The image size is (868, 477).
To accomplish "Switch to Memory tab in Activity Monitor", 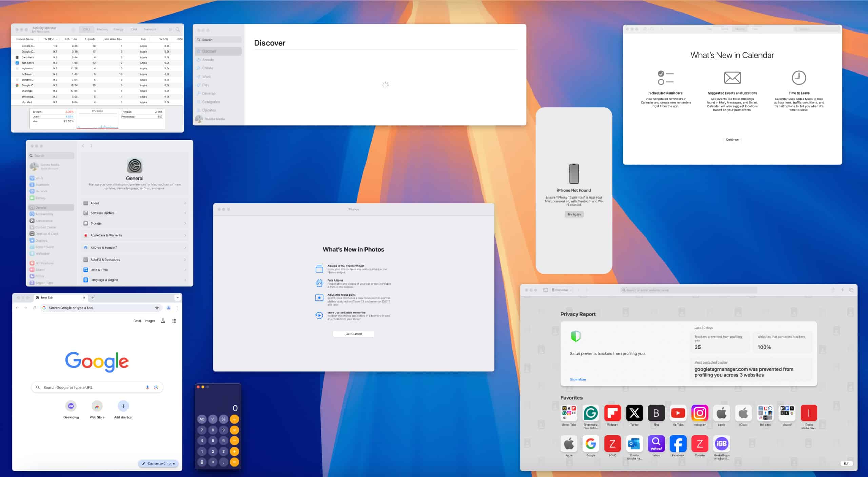I will tap(102, 29).
